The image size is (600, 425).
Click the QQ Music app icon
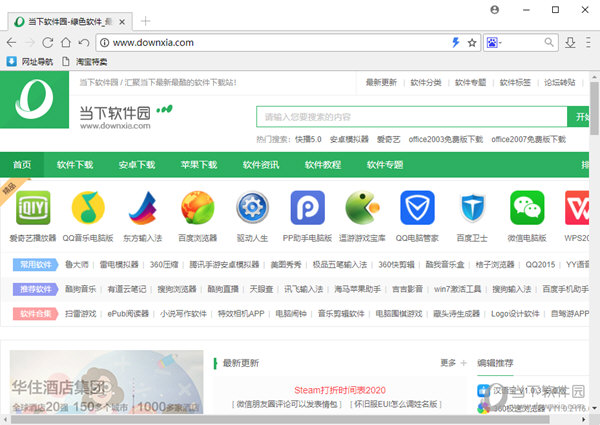click(x=88, y=208)
